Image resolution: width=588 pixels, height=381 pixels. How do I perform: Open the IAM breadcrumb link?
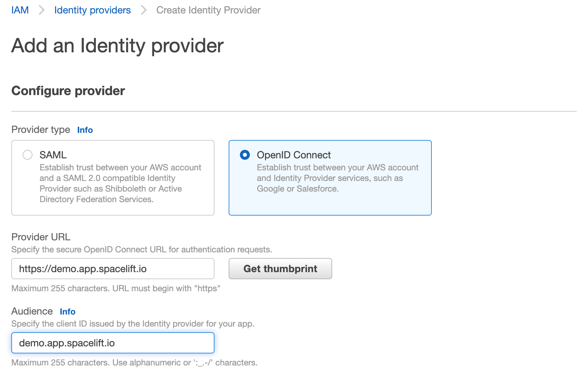pos(20,10)
